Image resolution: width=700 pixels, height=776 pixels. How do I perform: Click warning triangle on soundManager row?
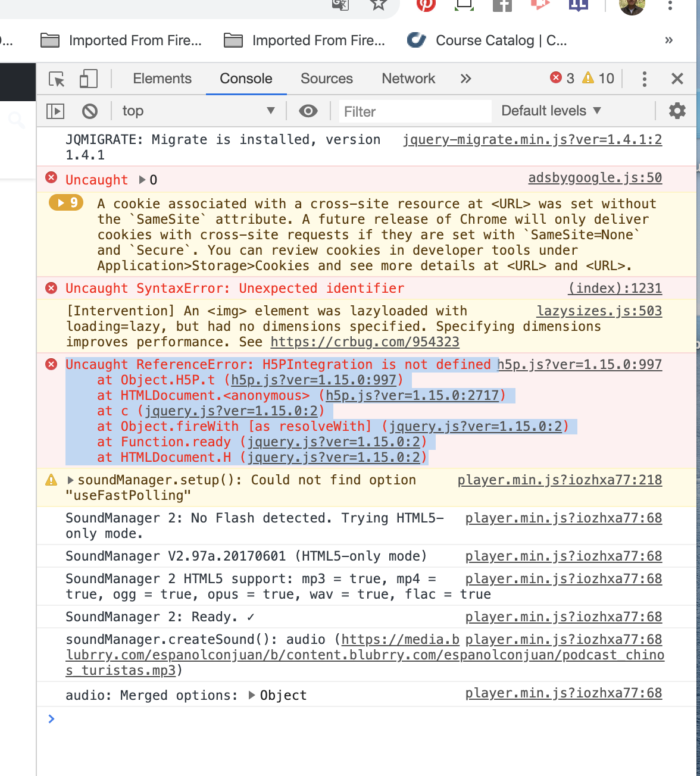coord(52,480)
